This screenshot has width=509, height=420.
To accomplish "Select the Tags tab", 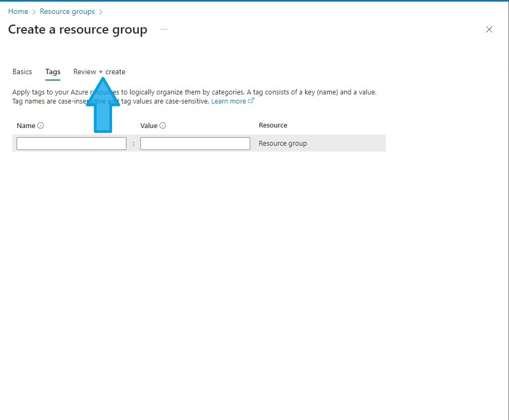I will click(53, 72).
